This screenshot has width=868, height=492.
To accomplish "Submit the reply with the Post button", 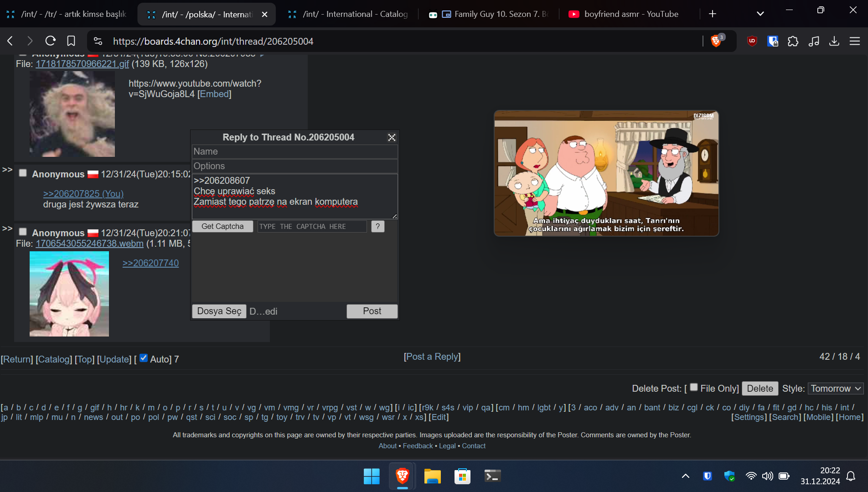I will pos(372,311).
